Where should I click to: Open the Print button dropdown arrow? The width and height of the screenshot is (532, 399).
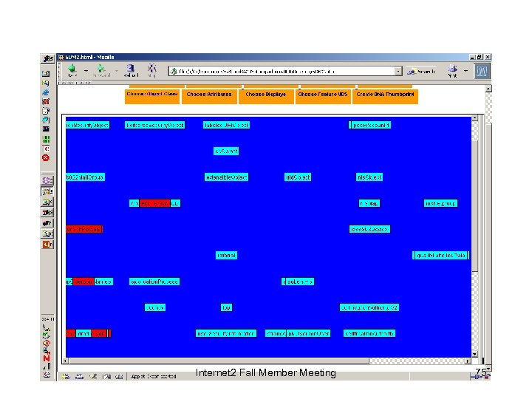tap(465, 71)
